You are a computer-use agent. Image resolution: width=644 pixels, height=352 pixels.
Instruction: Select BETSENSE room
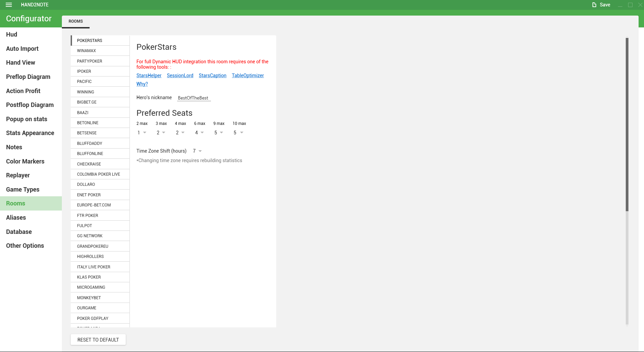100,133
